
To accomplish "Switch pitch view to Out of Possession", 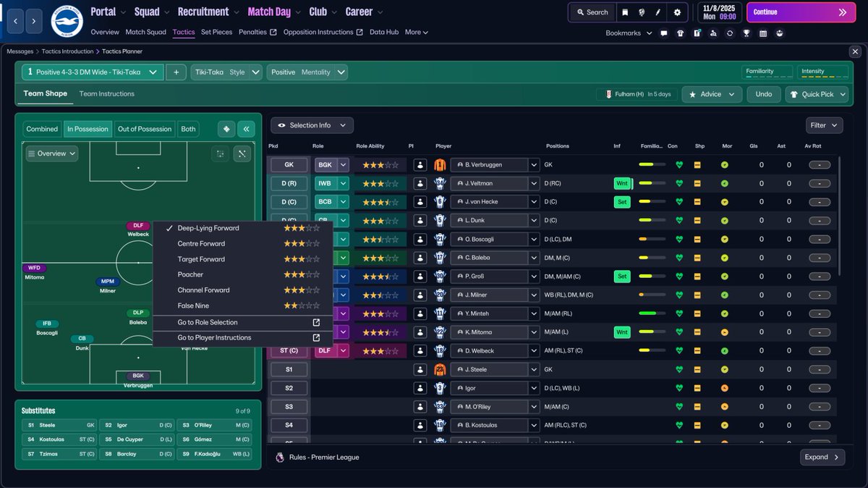I will click(145, 129).
